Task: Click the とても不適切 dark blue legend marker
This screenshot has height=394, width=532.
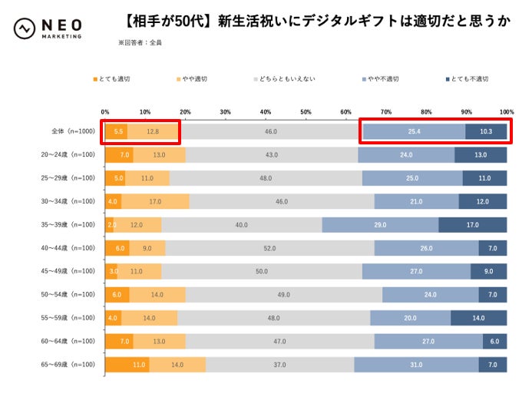Action: click(x=448, y=79)
